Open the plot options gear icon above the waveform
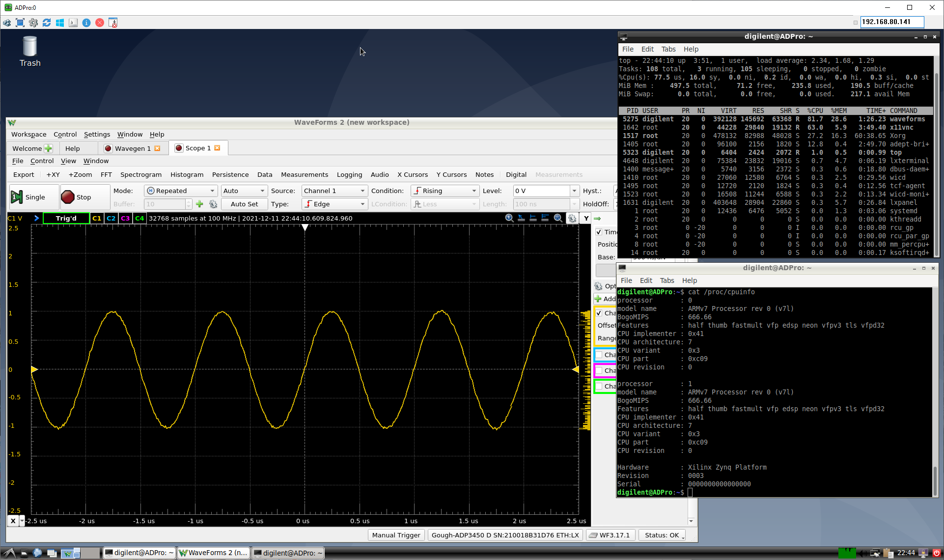Viewport: 944px width, 560px height. (573, 218)
